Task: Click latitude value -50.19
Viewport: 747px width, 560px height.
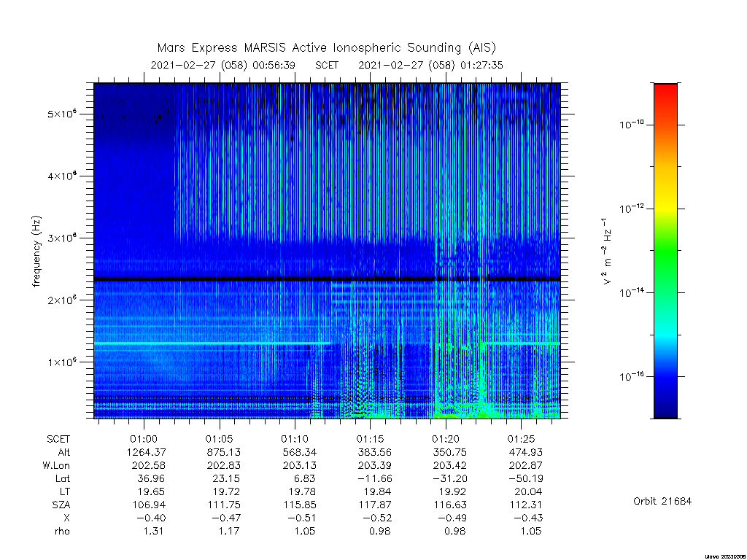Action: pyautogui.click(x=525, y=478)
